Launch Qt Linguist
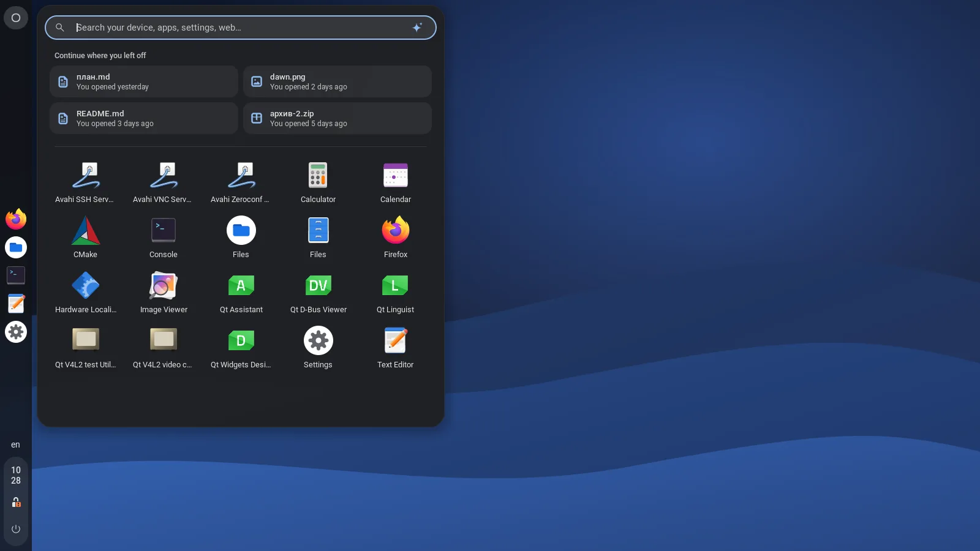This screenshot has height=551, width=980. tap(396, 293)
